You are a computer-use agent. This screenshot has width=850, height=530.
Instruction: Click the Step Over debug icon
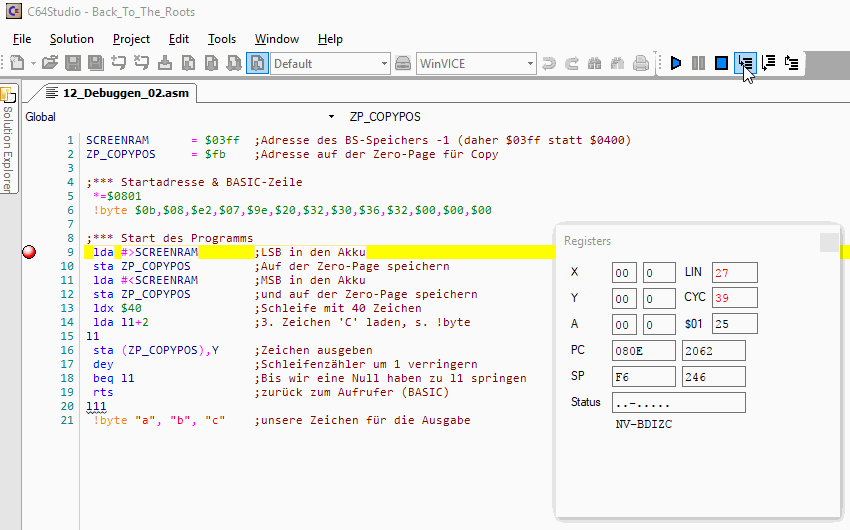coord(768,63)
